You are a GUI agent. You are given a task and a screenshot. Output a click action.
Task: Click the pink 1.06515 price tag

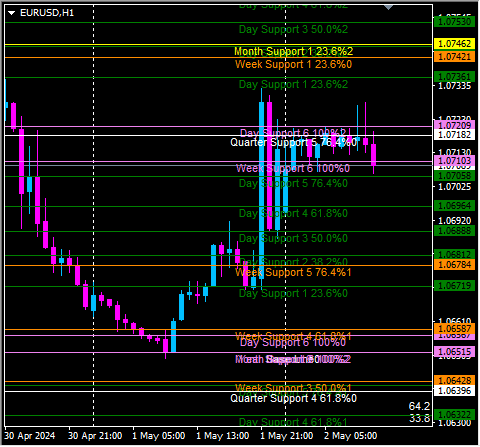454,352
